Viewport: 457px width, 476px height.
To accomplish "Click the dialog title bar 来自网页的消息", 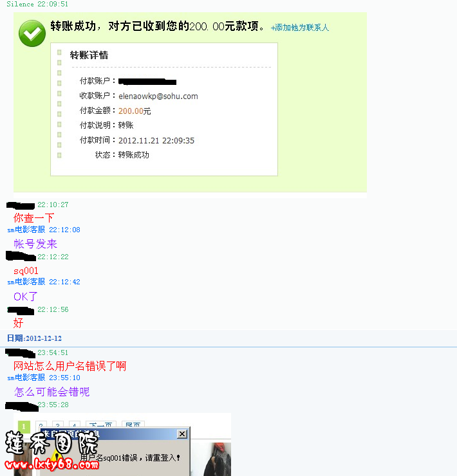I will 109,434.
